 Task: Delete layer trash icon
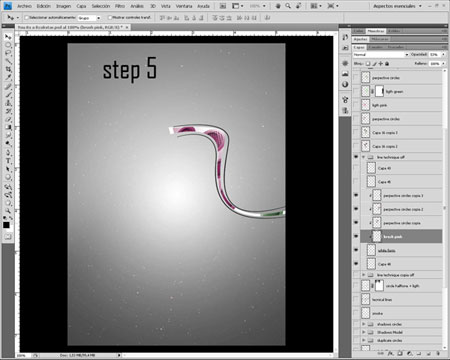point(438,353)
